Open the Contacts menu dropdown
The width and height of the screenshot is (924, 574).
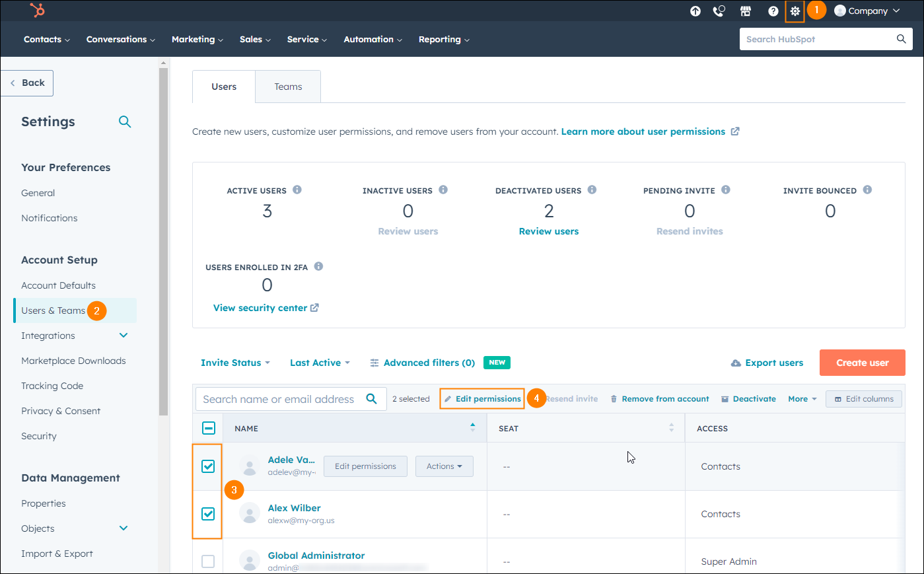[x=46, y=40]
